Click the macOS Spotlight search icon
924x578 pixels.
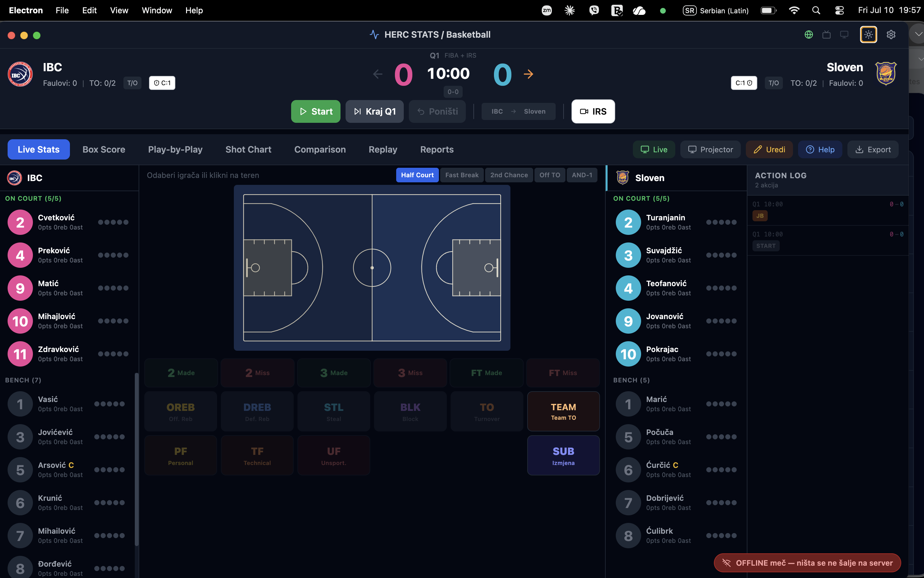coord(816,10)
